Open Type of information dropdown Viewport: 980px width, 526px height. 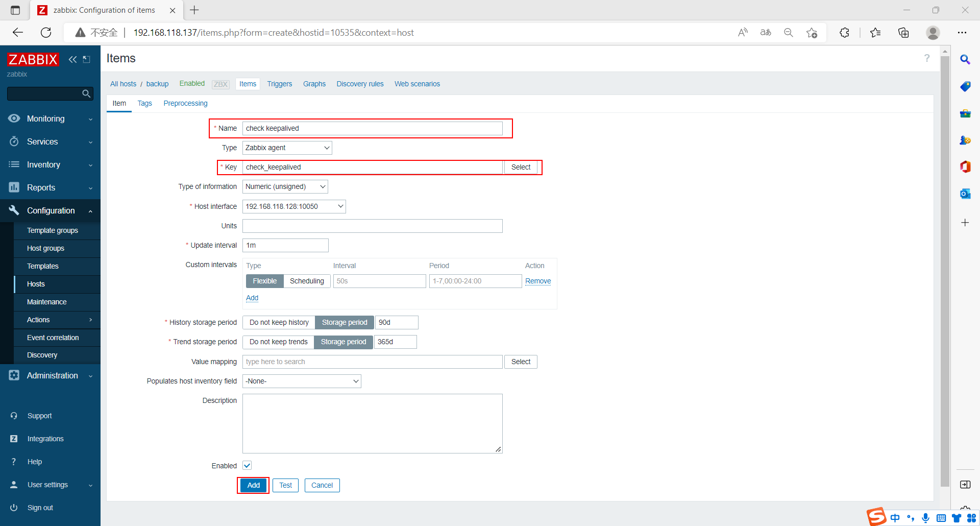tap(285, 186)
